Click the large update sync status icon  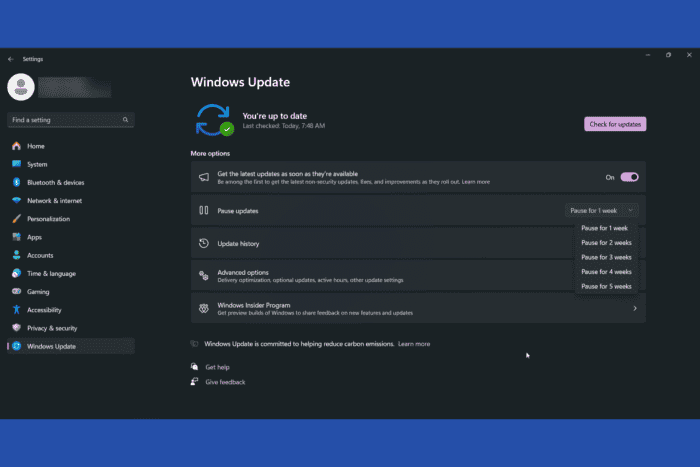(214, 120)
